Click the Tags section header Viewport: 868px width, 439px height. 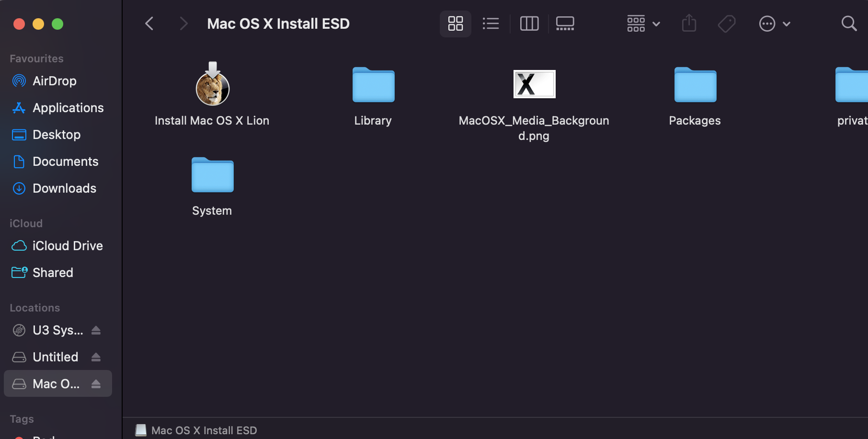pos(22,419)
